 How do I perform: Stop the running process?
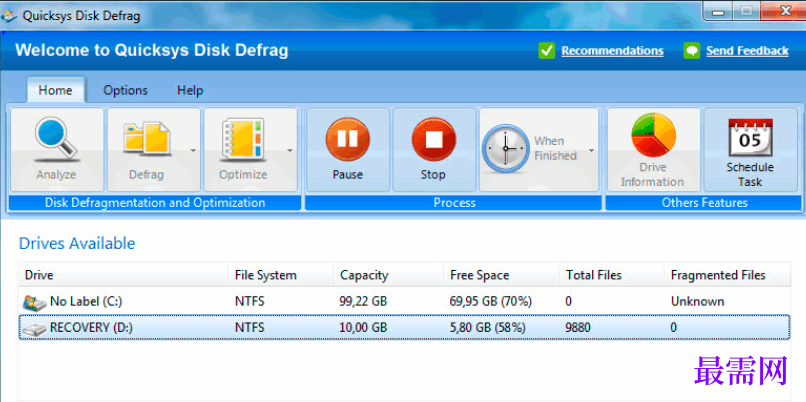pyautogui.click(x=433, y=150)
